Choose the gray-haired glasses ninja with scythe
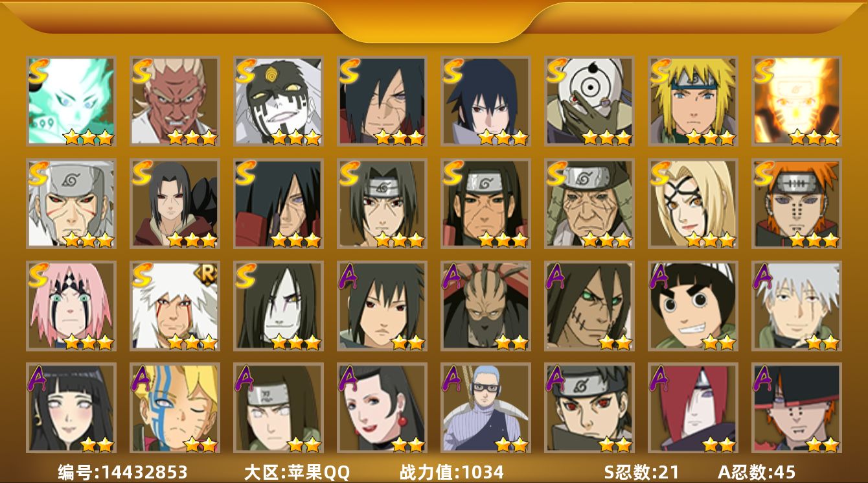Screen dimensions: 868x483 pyautogui.click(x=486, y=408)
